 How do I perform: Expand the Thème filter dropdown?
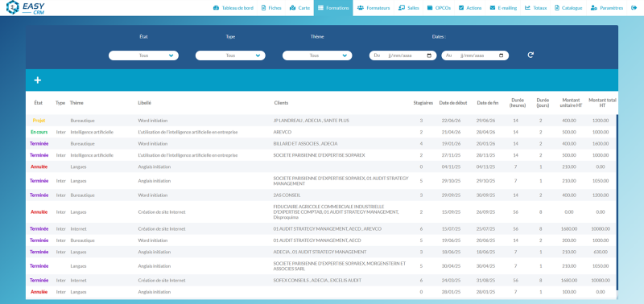[x=317, y=55]
